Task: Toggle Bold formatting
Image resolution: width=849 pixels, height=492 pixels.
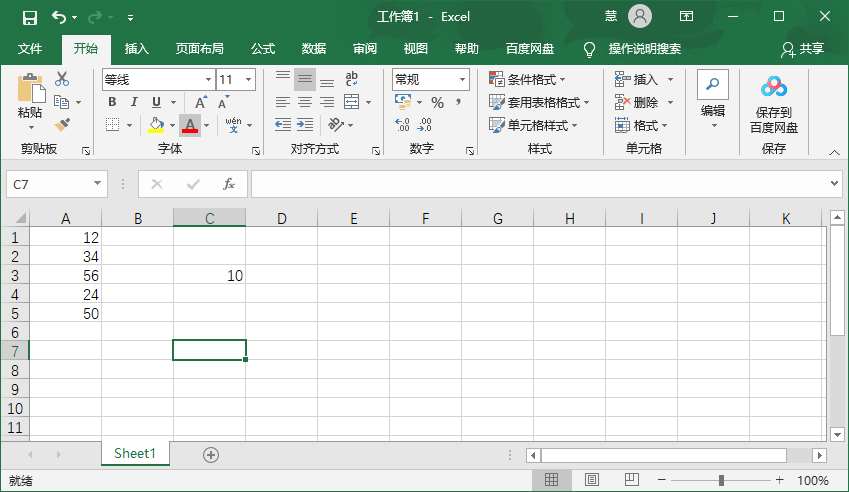Action: pyautogui.click(x=112, y=102)
